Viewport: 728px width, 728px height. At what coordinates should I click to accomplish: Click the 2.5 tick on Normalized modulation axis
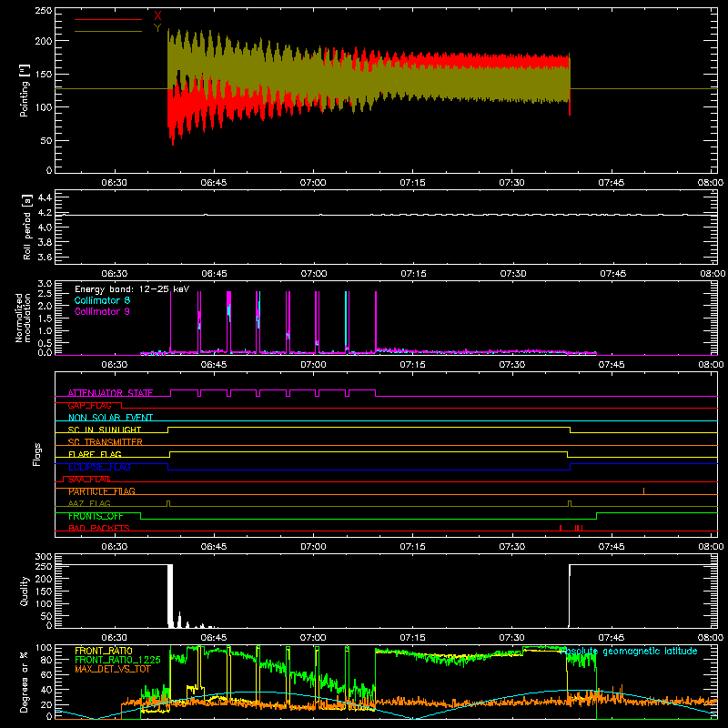(x=45, y=294)
